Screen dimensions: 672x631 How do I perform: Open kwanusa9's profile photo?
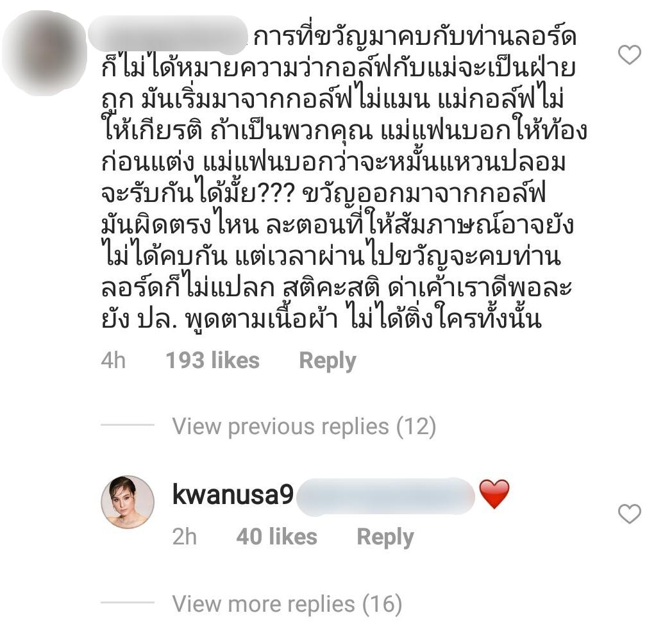[128, 501]
